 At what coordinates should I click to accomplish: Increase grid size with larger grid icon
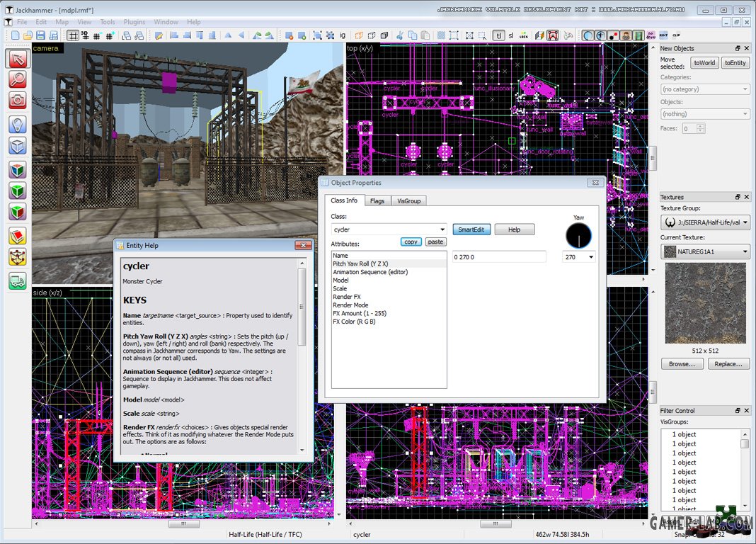click(110, 35)
